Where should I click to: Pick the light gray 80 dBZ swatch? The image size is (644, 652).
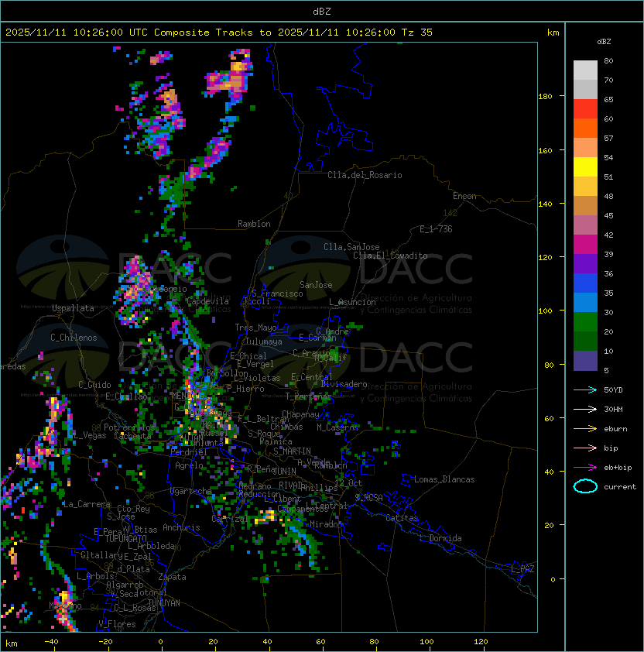(585, 70)
